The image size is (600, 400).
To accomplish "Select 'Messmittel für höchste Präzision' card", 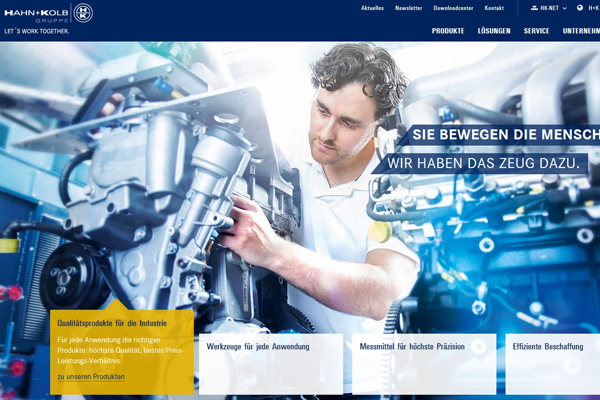I will [x=424, y=364].
